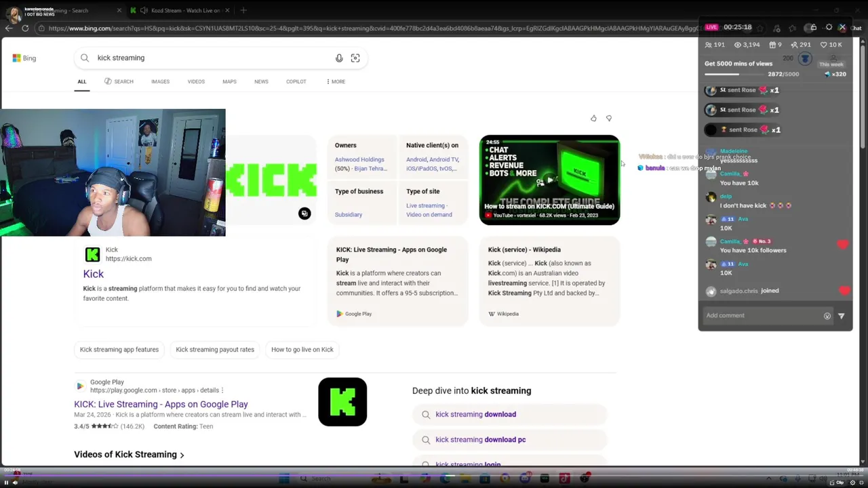Viewport: 868px width, 488px height.
Task: Click the Kick site favicon
Action: 92,254
